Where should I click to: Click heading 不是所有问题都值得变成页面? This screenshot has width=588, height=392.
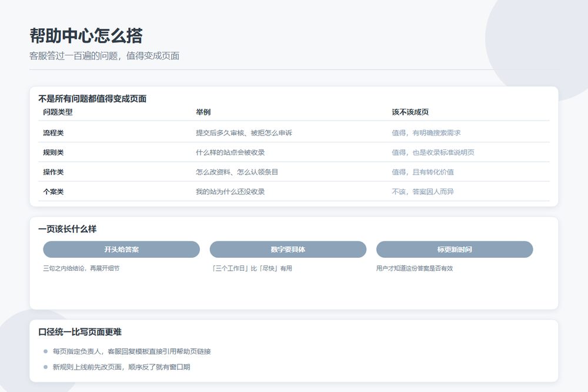[92, 99]
